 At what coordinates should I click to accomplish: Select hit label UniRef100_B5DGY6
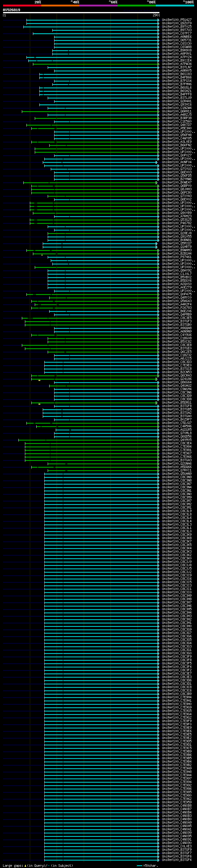(177, 281)
